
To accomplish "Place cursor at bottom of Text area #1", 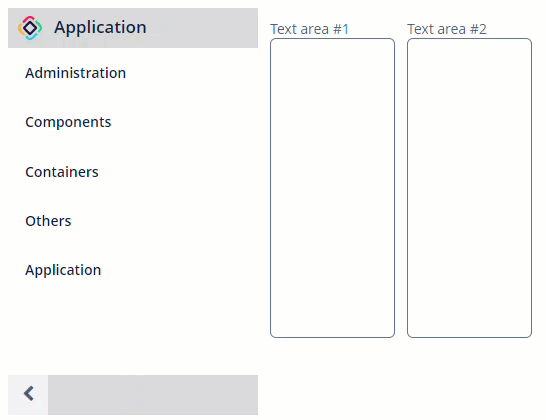I will 333,327.
